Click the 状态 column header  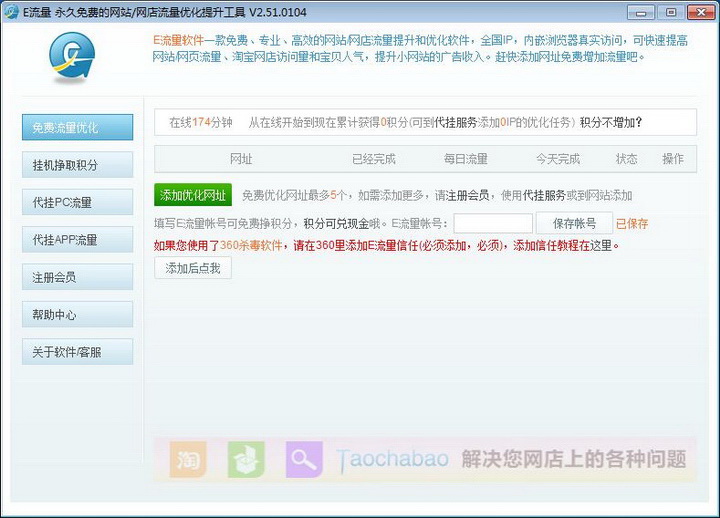click(626, 159)
